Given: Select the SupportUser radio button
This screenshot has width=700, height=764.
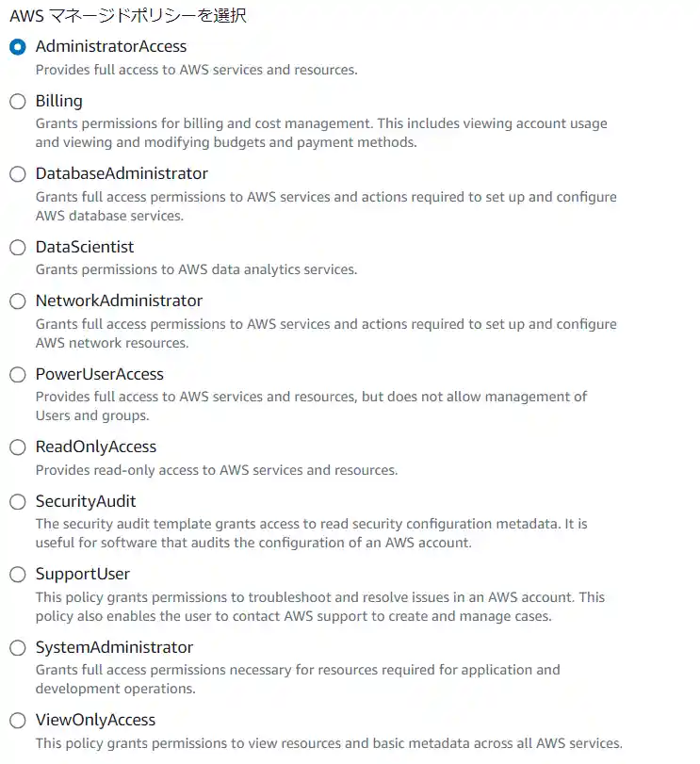Looking at the screenshot, I should coord(18,575).
